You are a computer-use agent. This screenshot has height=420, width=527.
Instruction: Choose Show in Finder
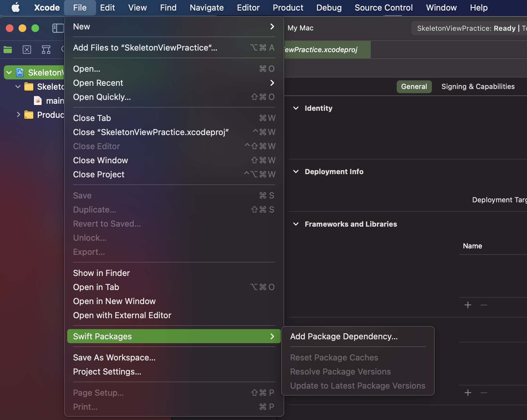click(x=174, y=273)
